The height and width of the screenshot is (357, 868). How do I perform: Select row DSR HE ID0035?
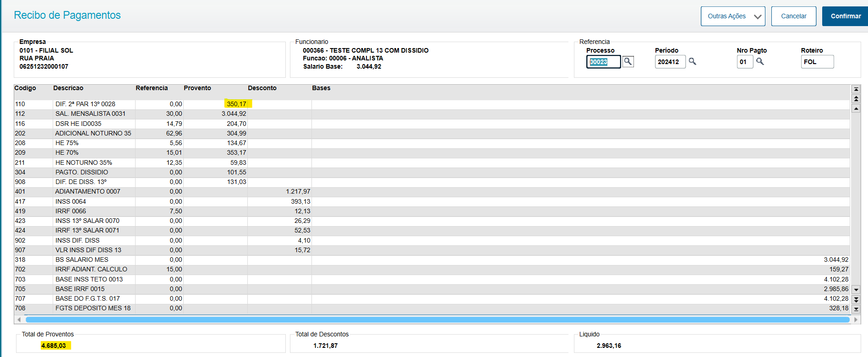coord(431,124)
